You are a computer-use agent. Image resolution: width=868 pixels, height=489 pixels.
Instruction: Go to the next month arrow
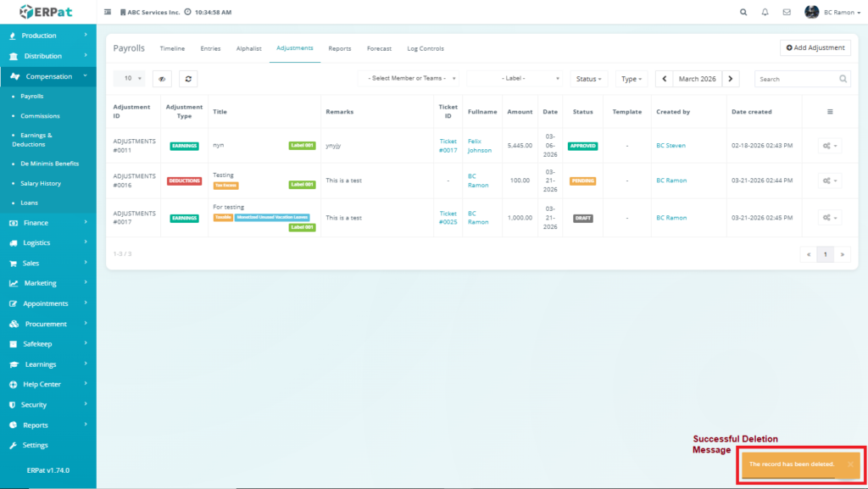[731, 79]
